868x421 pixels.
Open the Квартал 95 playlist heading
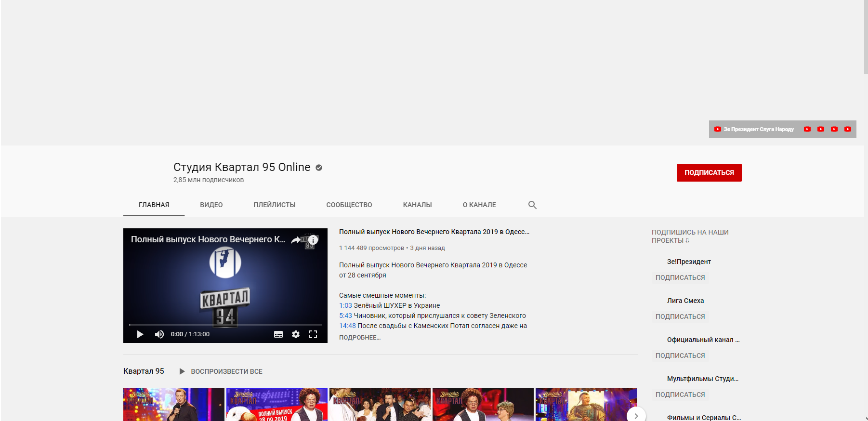click(144, 371)
